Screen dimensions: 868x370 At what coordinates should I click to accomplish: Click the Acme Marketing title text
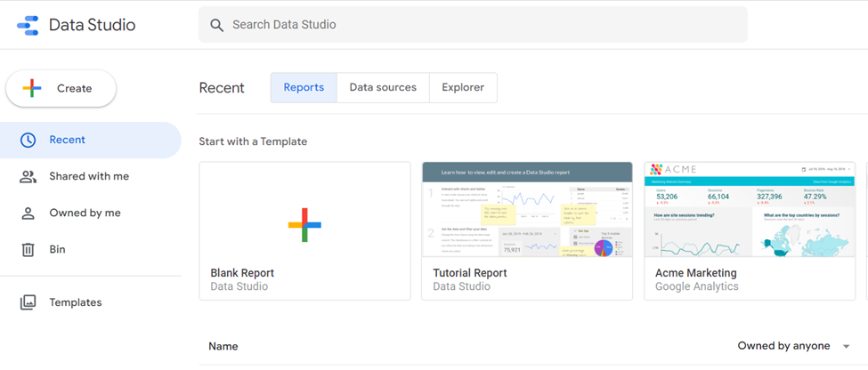tap(696, 273)
